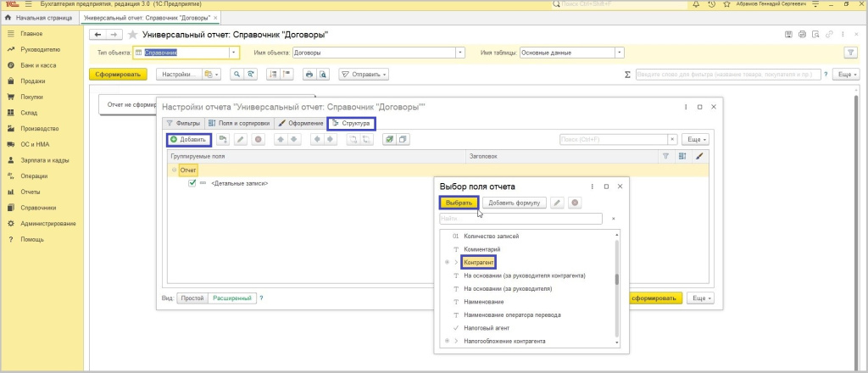868x373 pixels.
Task: Click the sigma sum icon
Action: (627, 75)
